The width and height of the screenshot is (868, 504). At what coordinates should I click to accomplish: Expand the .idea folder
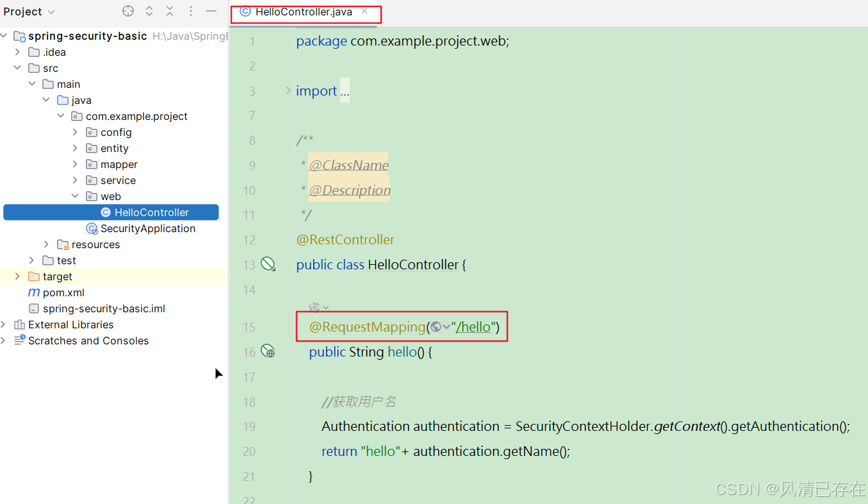[x=18, y=52]
